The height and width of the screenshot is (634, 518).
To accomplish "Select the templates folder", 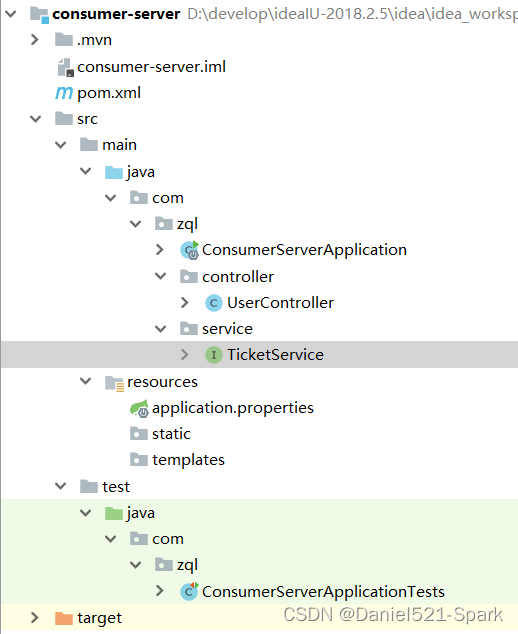I will point(177,460).
